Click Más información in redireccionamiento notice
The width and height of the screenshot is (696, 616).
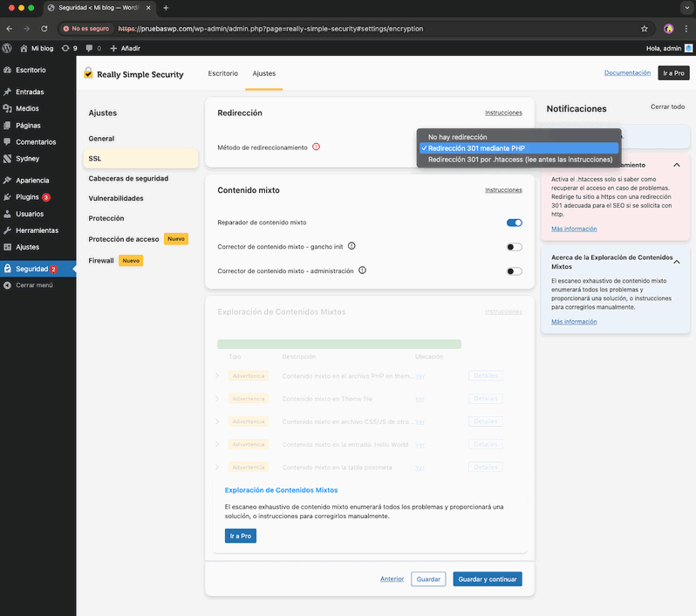pyautogui.click(x=574, y=229)
